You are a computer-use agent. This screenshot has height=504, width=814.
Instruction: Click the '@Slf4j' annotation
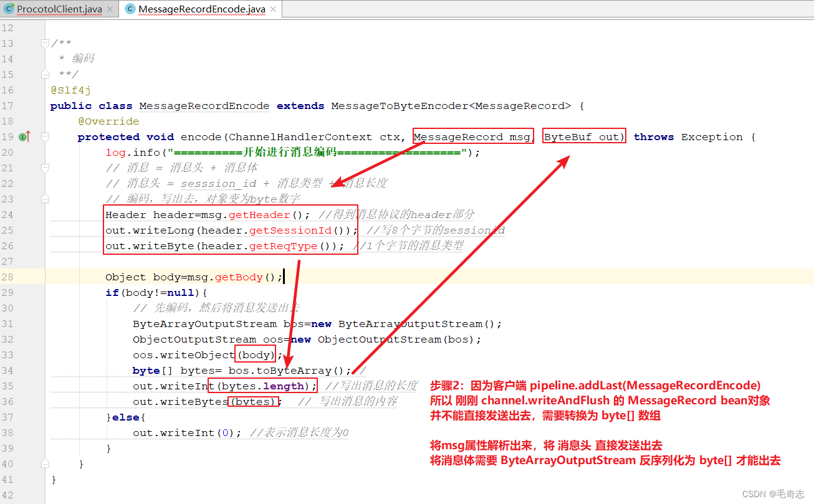[71, 90]
